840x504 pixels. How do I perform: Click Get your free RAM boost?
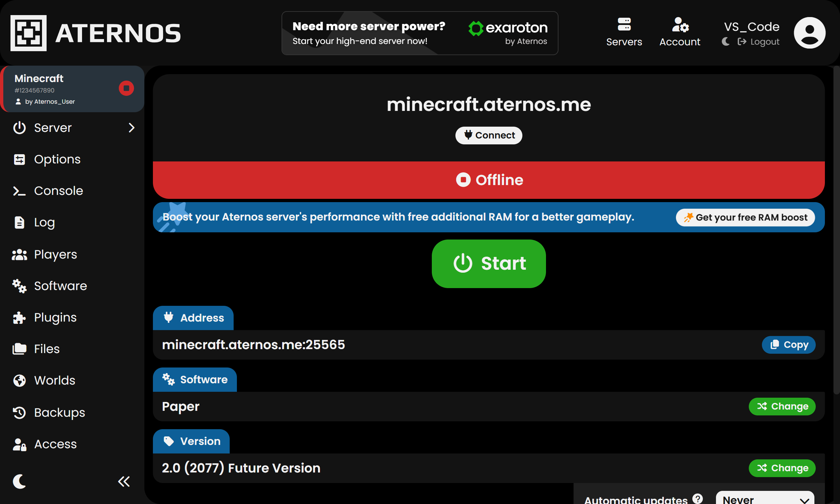[745, 217]
